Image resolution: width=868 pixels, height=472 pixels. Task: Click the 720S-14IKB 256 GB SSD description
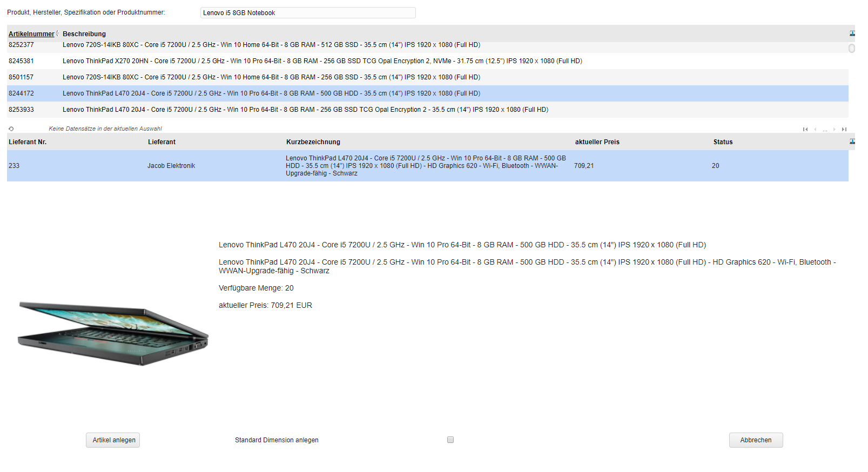coord(271,77)
